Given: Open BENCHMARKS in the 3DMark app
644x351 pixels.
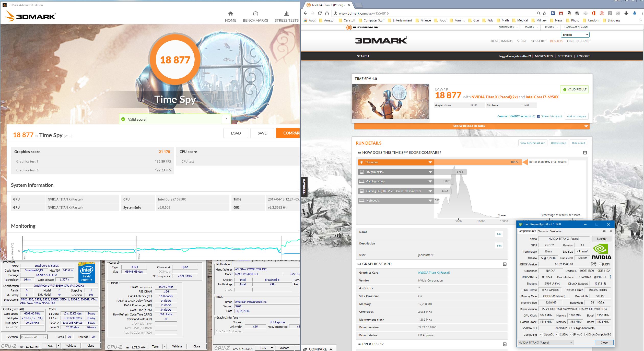Looking at the screenshot, I should (x=255, y=17).
